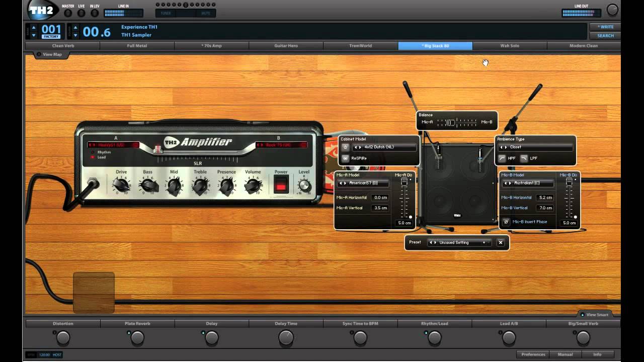
Task: Toggle the MUTE button
Action: pos(206,13)
